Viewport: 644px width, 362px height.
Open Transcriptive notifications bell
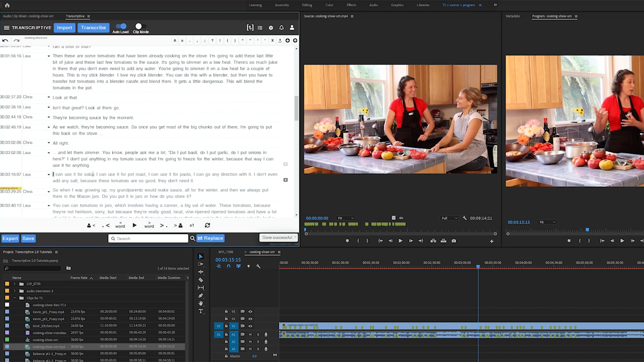coord(281,28)
